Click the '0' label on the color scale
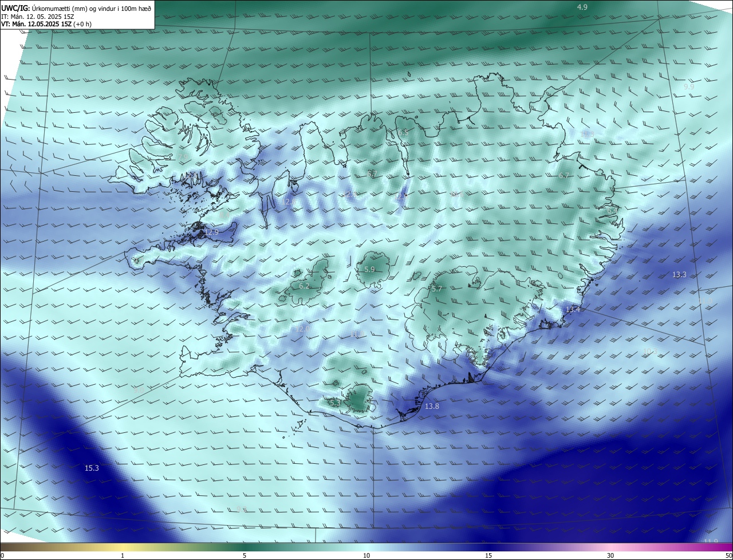 pos(2,555)
